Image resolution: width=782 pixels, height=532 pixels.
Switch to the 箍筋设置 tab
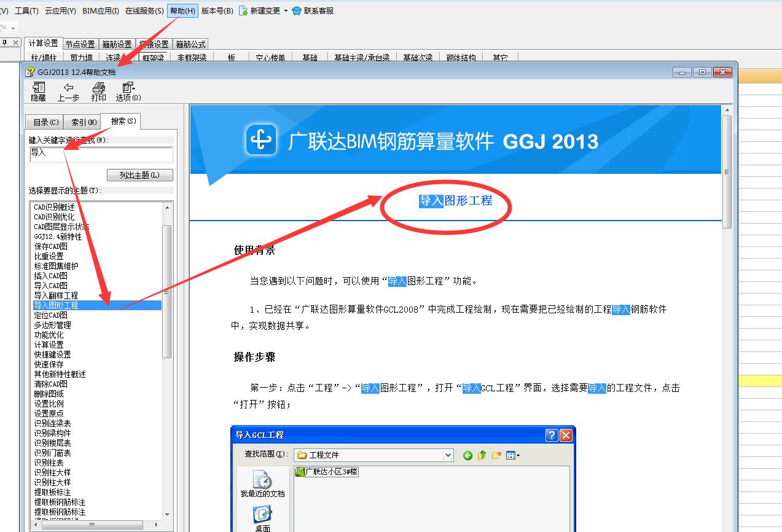(x=117, y=44)
